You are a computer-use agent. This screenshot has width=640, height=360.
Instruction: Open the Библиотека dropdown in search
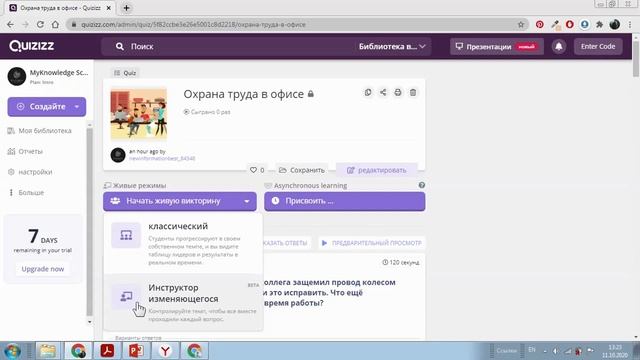click(392, 47)
